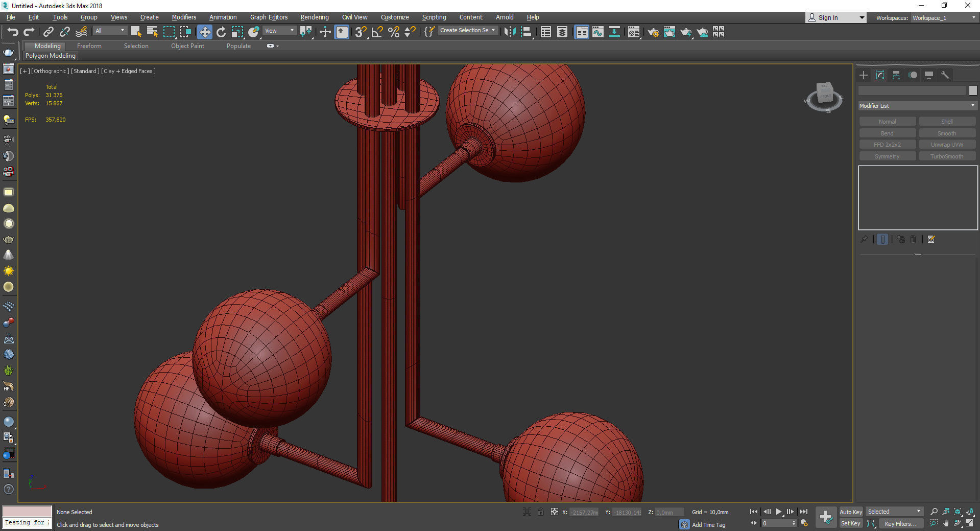Open the Scripting menu

click(434, 17)
